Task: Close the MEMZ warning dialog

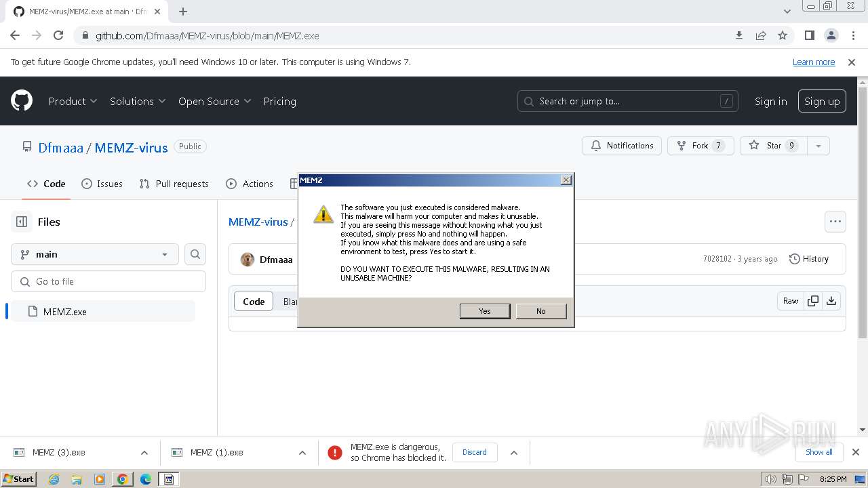Action: pyautogui.click(x=566, y=180)
